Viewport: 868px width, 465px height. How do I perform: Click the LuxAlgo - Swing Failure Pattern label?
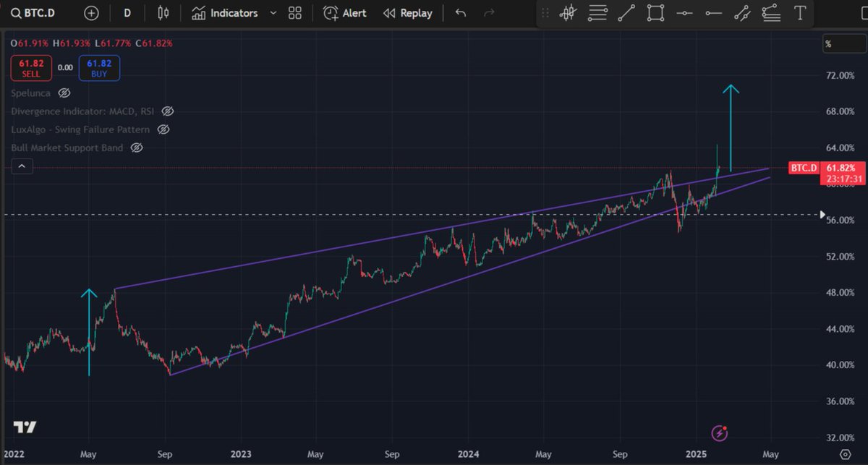point(80,129)
